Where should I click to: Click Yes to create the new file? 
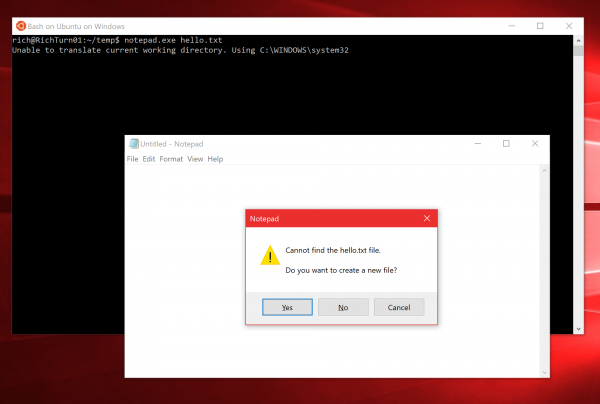click(287, 307)
